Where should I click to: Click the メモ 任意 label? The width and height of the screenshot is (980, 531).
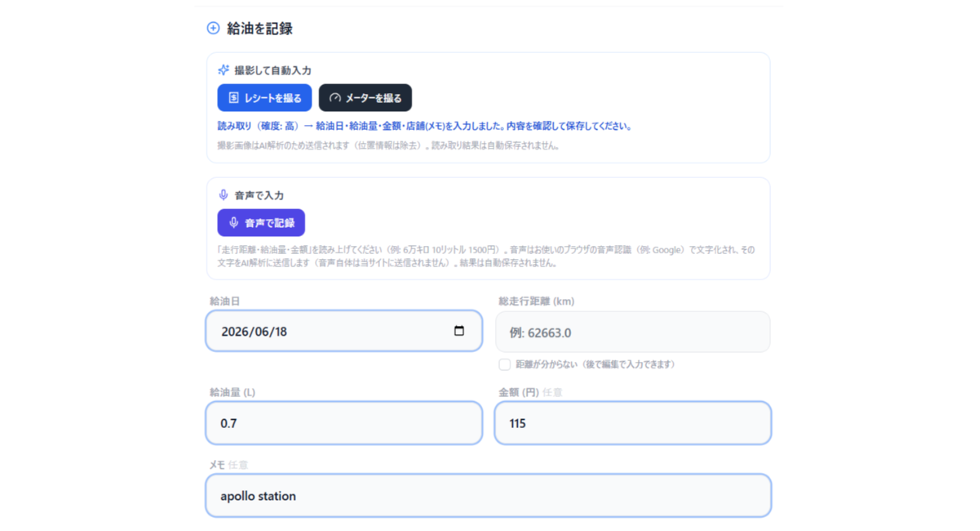point(229,465)
